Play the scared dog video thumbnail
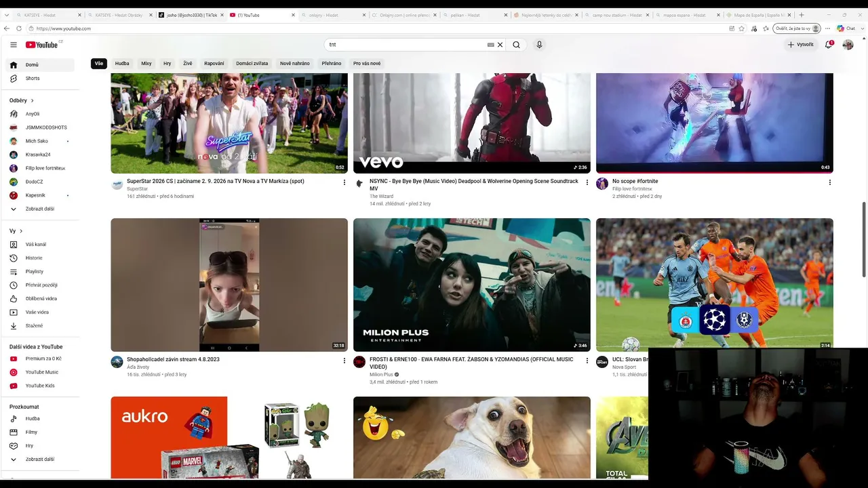This screenshot has height=488, width=868. [472, 438]
